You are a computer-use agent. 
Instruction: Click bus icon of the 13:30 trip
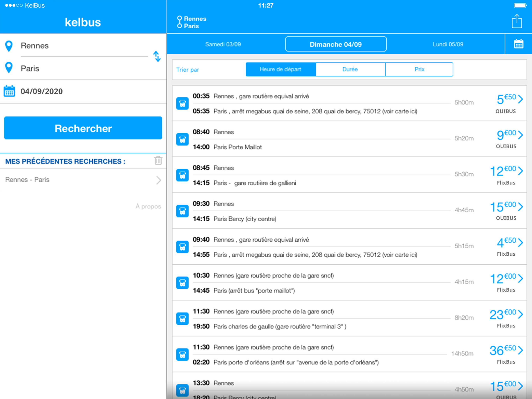182,390
